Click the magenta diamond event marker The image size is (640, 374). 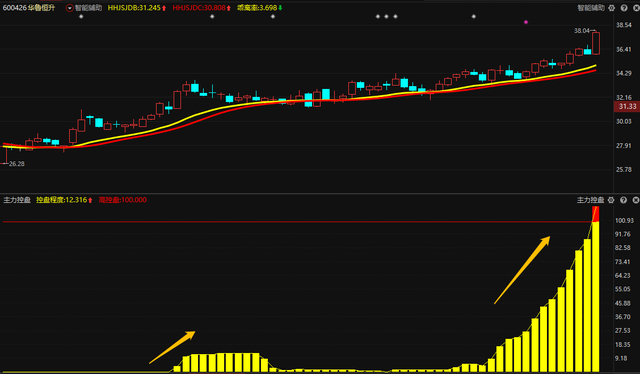[526, 22]
